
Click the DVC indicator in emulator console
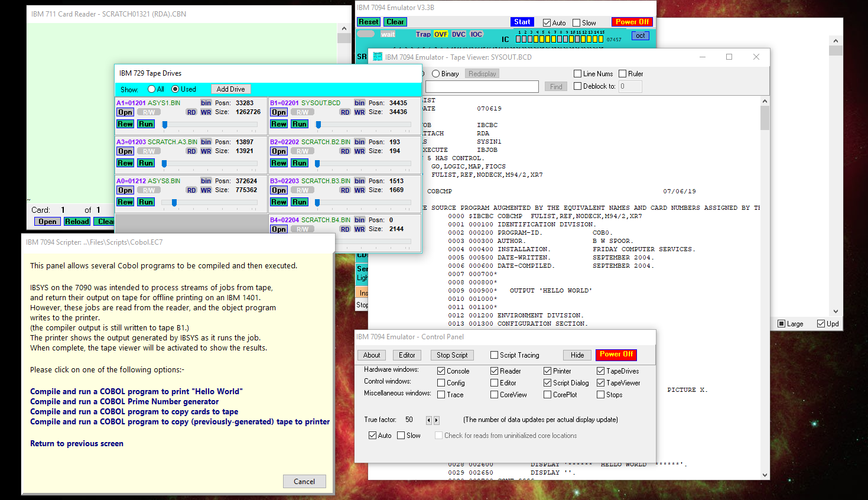pyautogui.click(x=459, y=34)
